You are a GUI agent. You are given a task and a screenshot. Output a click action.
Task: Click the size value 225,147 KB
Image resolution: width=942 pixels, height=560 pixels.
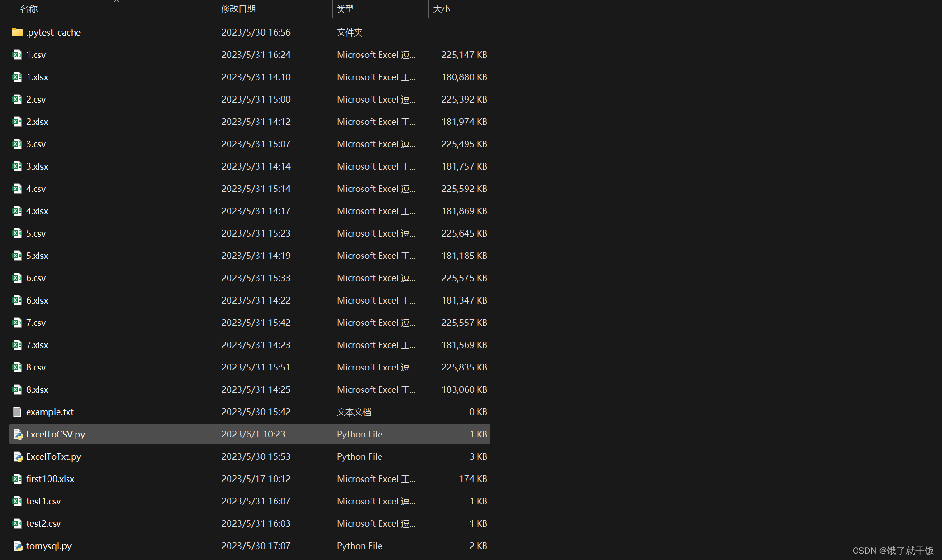(x=464, y=55)
